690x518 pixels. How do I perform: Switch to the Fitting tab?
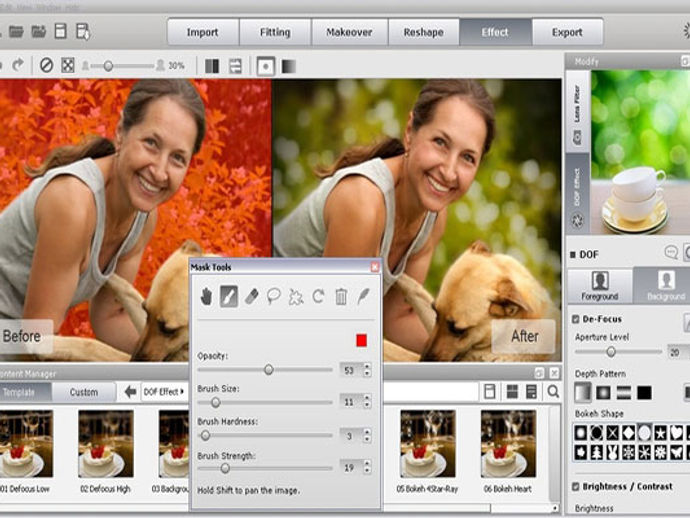pos(275,32)
